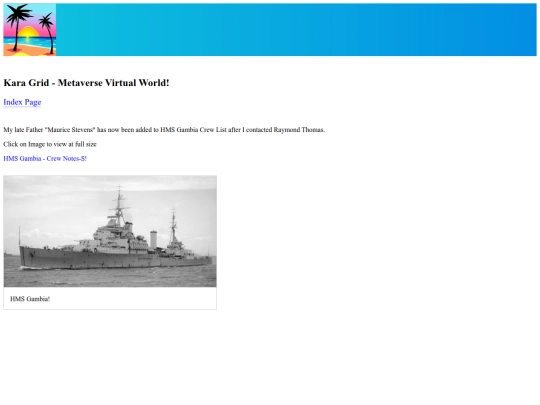This screenshot has height=405, width=540.
Task: Click the tall left palm tree in logo
Action: click(x=17, y=26)
